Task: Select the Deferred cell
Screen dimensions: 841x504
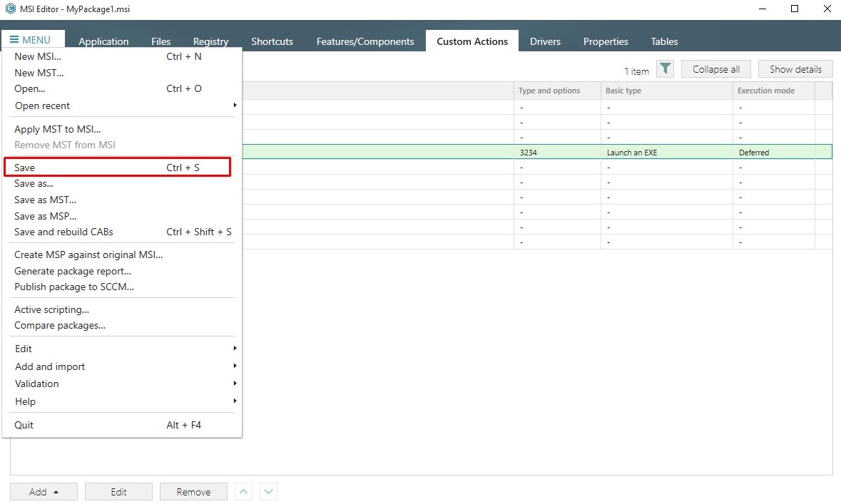Action: (x=774, y=153)
